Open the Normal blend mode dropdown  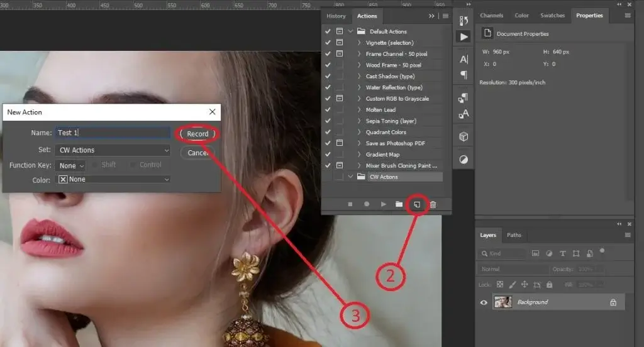pyautogui.click(x=513, y=269)
